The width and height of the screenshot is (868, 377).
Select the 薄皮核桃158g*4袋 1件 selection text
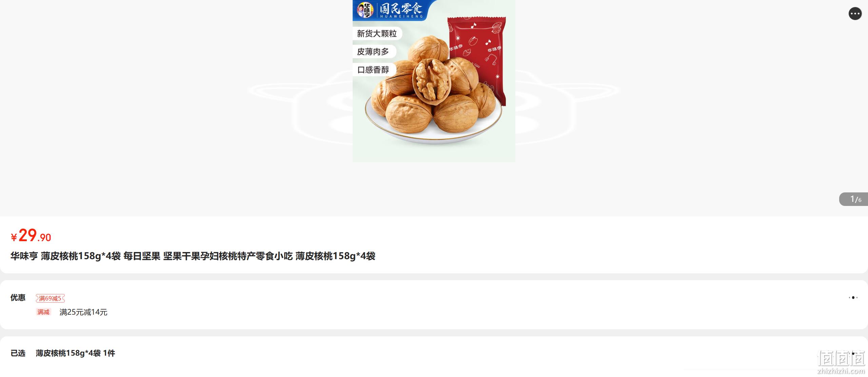point(75,353)
